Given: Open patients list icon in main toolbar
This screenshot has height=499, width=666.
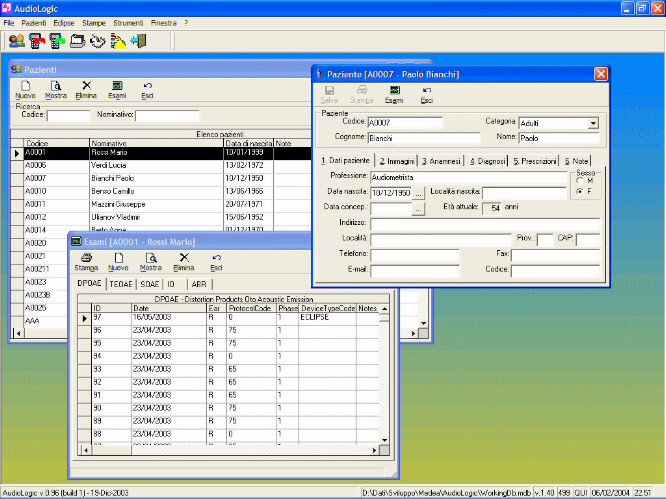Looking at the screenshot, I should [17, 41].
